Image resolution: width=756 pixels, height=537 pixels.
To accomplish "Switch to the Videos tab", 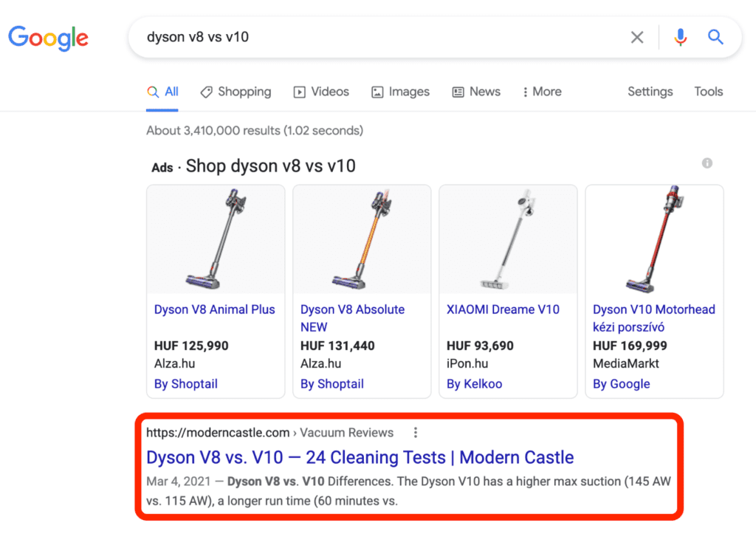I will [321, 92].
